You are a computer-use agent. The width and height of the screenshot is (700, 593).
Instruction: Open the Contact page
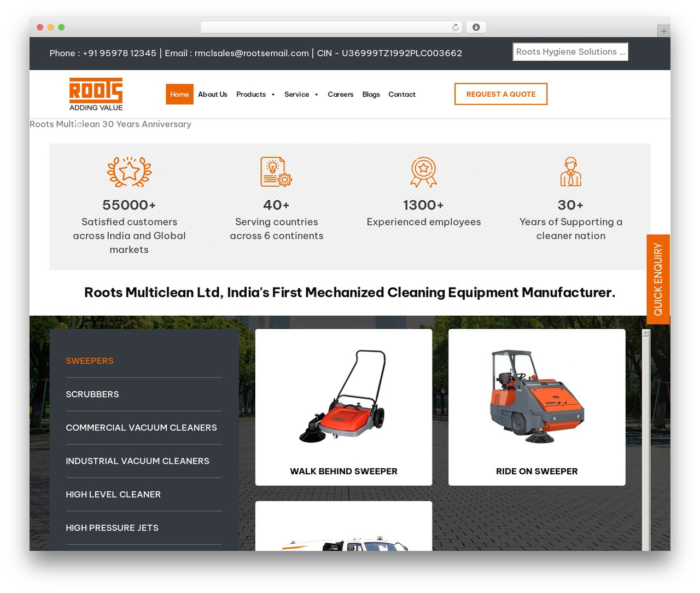tap(402, 94)
